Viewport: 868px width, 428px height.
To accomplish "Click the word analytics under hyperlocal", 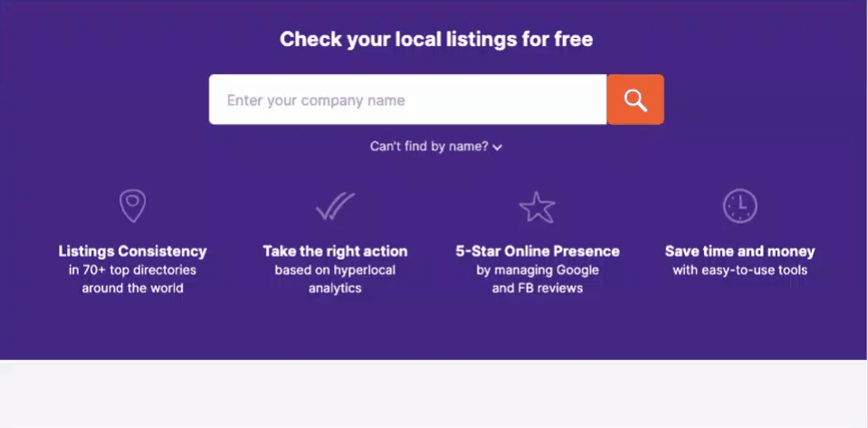I will 335,289.
